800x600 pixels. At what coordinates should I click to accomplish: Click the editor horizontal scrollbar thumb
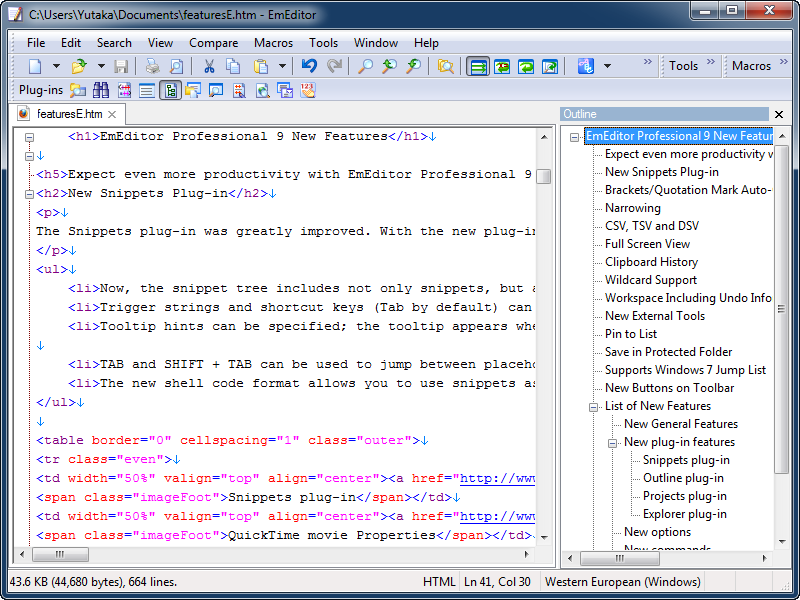(x=60, y=555)
